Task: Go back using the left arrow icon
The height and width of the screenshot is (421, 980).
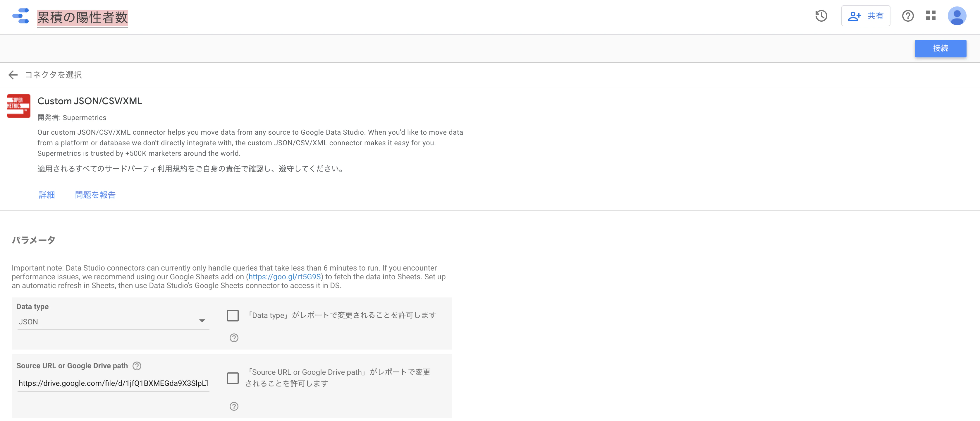Action: (13, 75)
